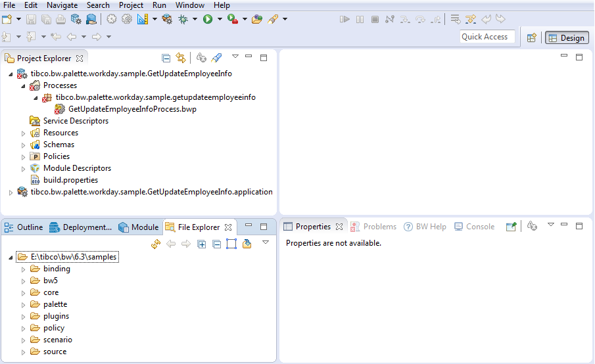595x364 pixels.
Task: Click the Save All icon
Action: click(x=46, y=19)
